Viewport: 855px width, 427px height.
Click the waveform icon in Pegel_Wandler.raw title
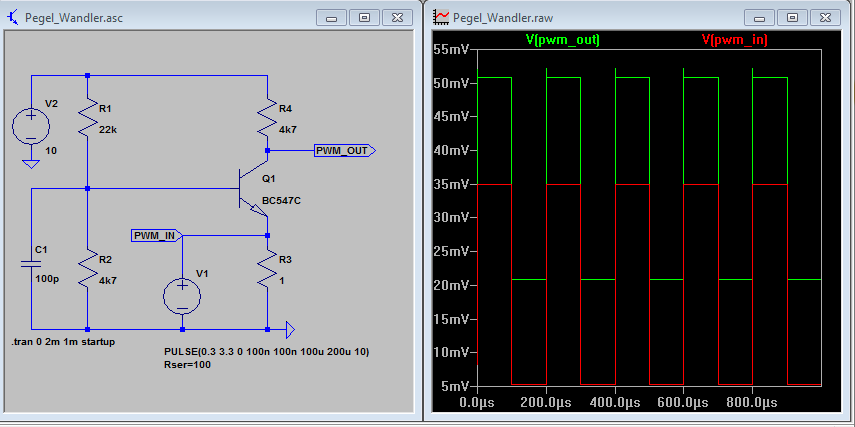441,17
